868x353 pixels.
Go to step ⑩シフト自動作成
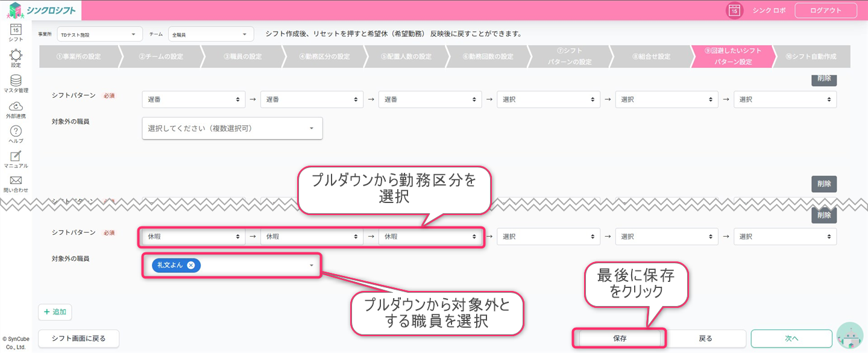(x=811, y=57)
